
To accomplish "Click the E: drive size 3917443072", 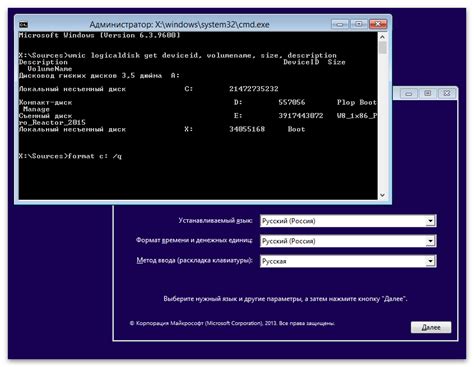I will coord(301,116).
